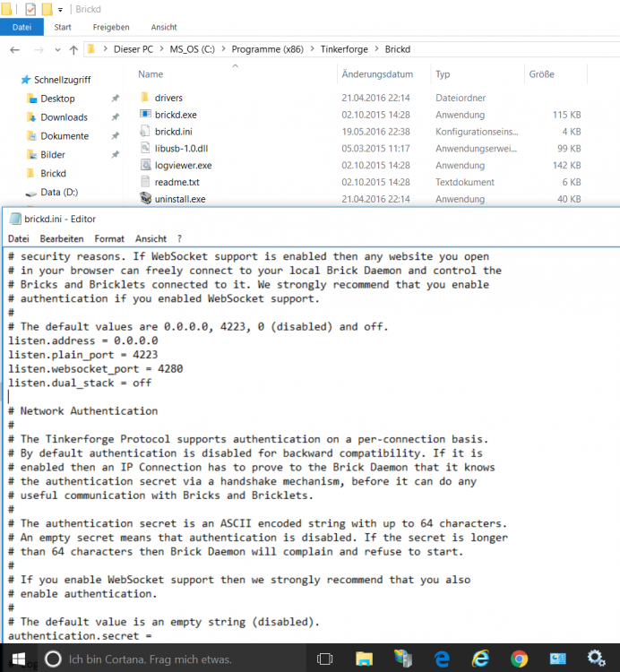This screenshot has width=620, height=672.
Task: Click the logviewer.exe file icon
Action: 147,166
